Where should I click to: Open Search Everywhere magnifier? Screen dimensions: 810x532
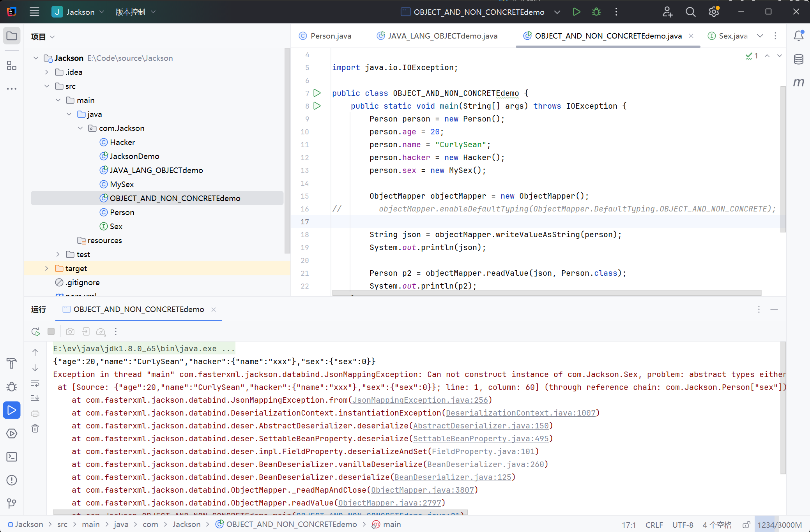pyautogui.click(x=690, y=12)
